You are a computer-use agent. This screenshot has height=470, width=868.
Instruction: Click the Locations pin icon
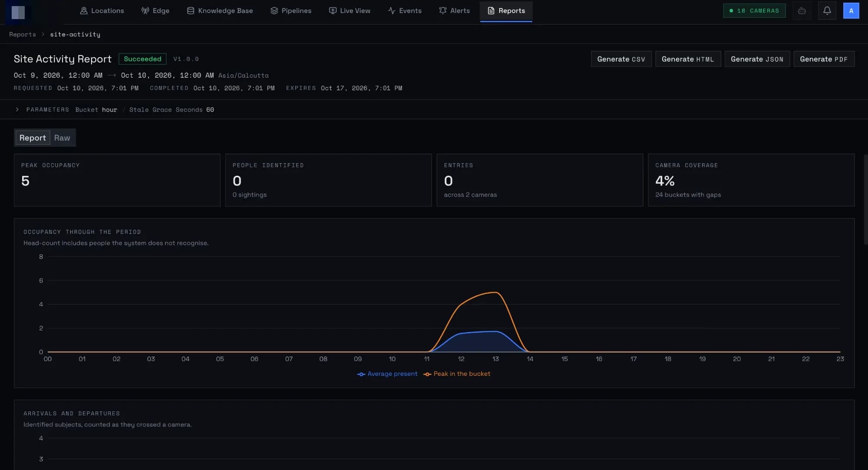(84, 10)
